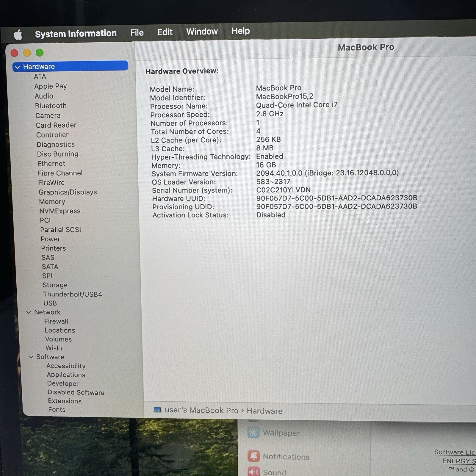Open Notifications in System Settings window

coord(278,456)
